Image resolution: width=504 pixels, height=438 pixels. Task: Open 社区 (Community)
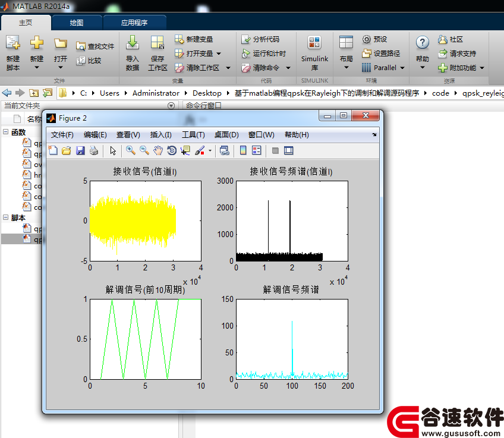coord(451,39)
